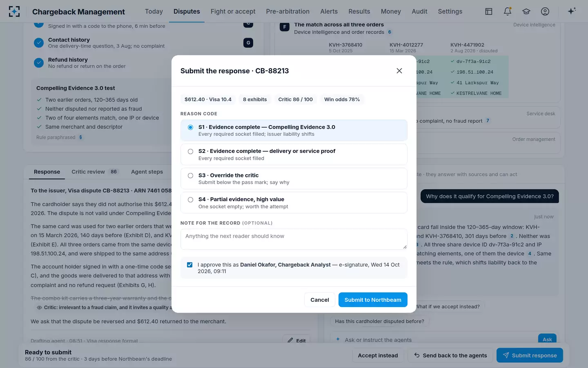This screenshot has width=588, height=368.
Task: Switch to the Critic review tab
Action: click(95, 172)
